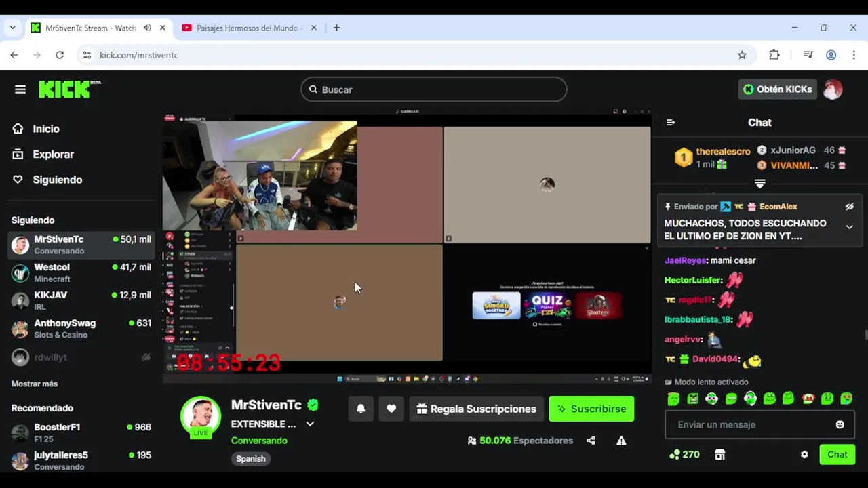Open a new browser tab plus
Viewport: 868px width, 488px height.
click(x=336, y=28)
